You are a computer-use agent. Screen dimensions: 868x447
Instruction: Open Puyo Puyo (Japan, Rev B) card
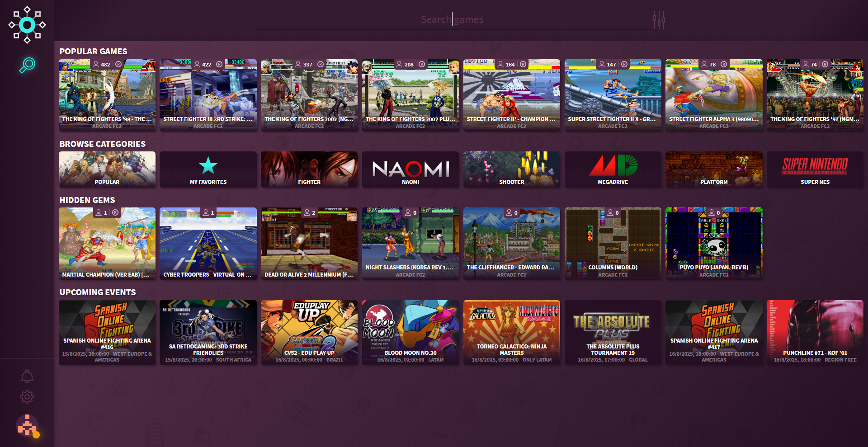click(714, 244)
